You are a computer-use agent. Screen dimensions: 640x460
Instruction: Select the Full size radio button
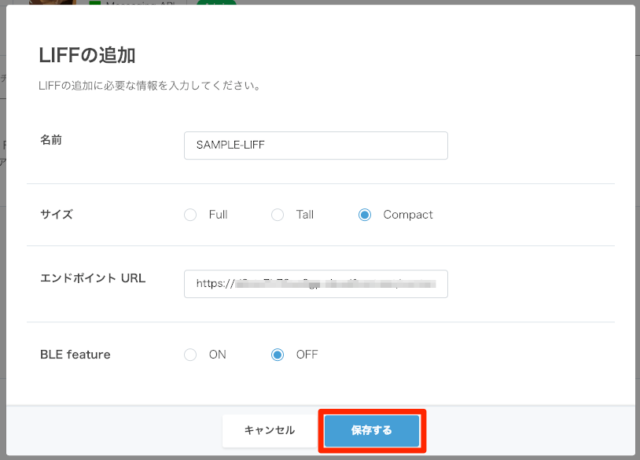pos(190,215)
